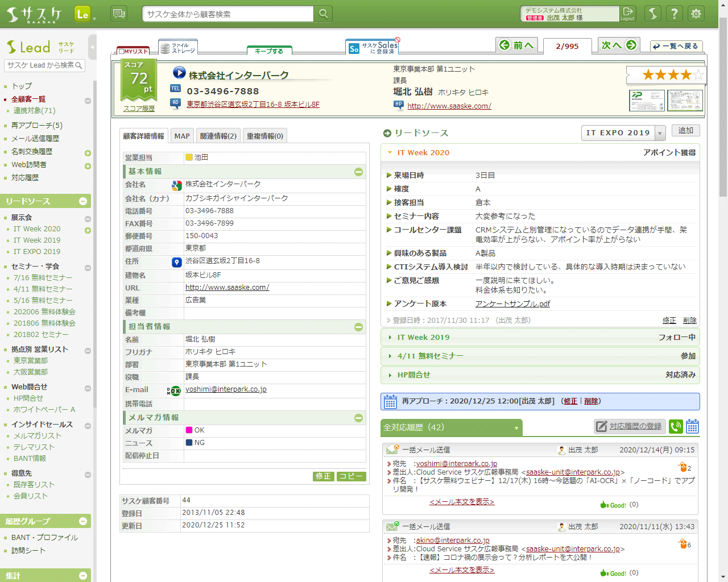Collapse the 履歴グループ sidebar group
The height and width of the screenshot is (582, 728).
click(x=83, y=521)
